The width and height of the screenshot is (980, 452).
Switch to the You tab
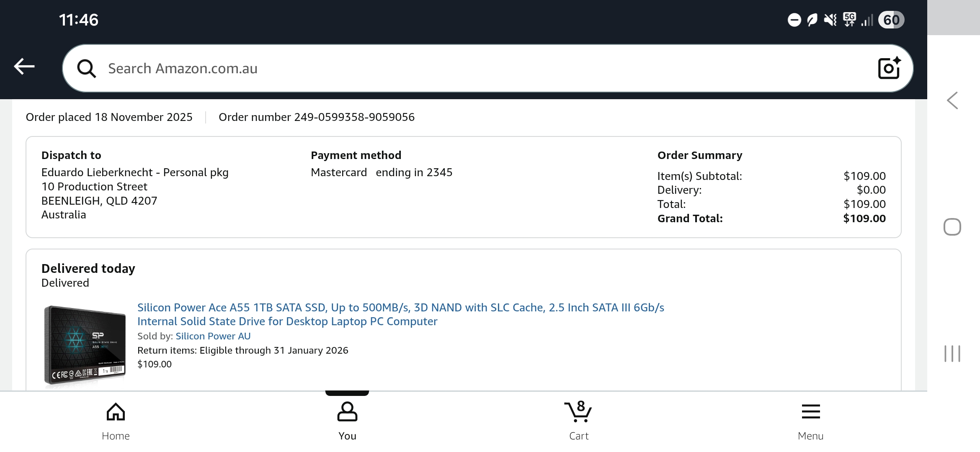[x=347, y=420]
